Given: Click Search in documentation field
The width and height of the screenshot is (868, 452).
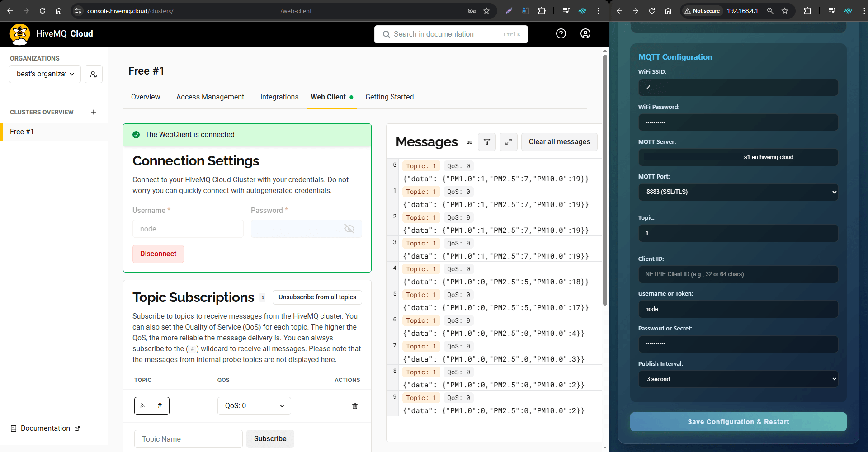Looking at the screenshot, I should click(x=451, y=34).
